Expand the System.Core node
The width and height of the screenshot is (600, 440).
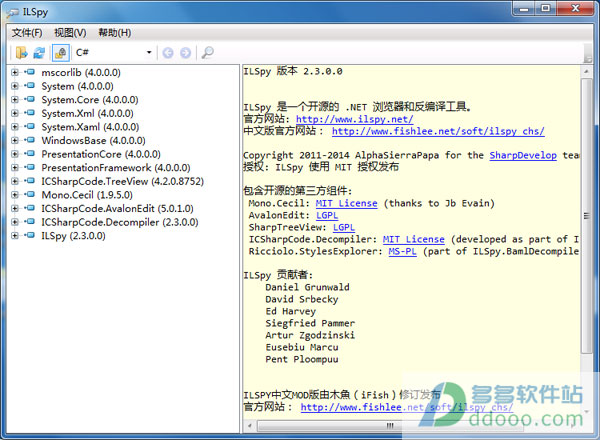[x=15, y=99]
